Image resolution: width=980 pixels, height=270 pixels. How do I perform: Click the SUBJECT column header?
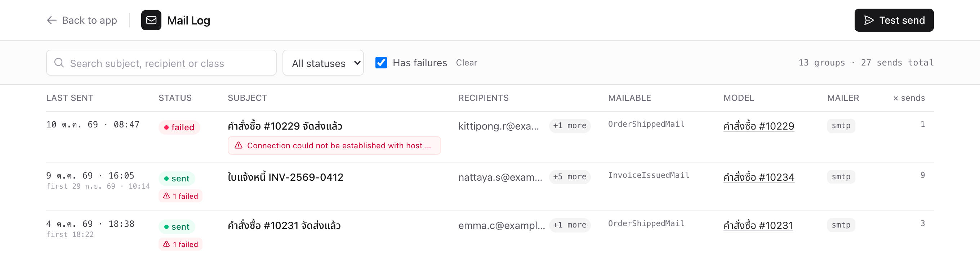[247, 98]
